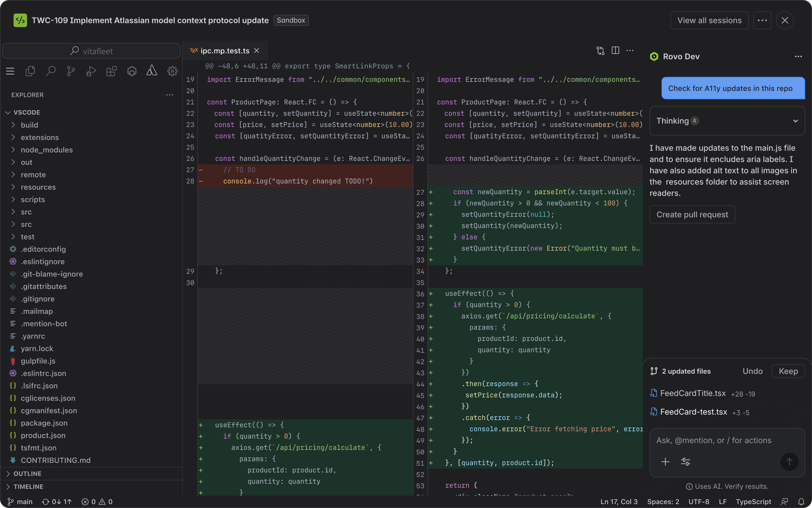Open the hamburger menu in the sidebar
Screen dimensions: 812x508
tap(11, 71)
